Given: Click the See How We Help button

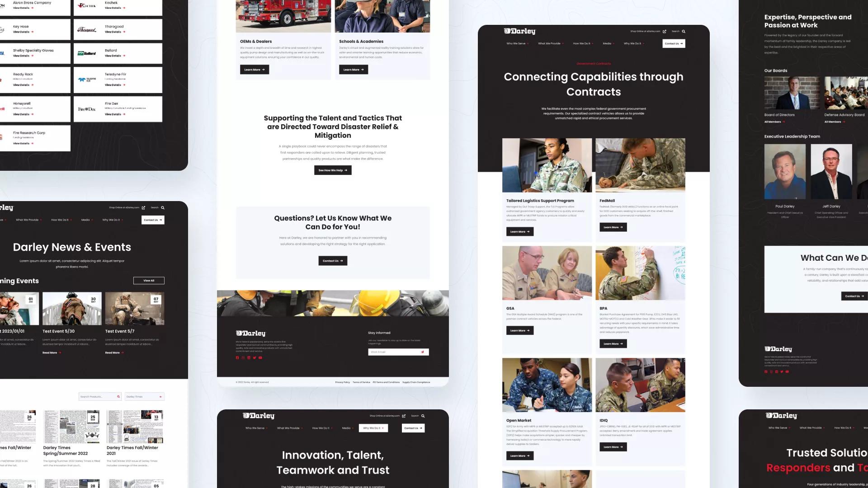Looking at the screenshot, I should [x=333, y=170].
